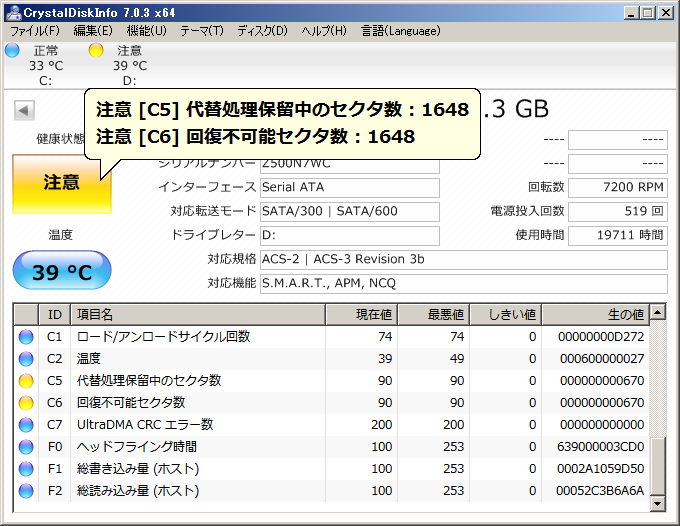The image size is (680, 526).
Task: Select the 総読み込み量 (ホスト) row
Action: point(332,491)
